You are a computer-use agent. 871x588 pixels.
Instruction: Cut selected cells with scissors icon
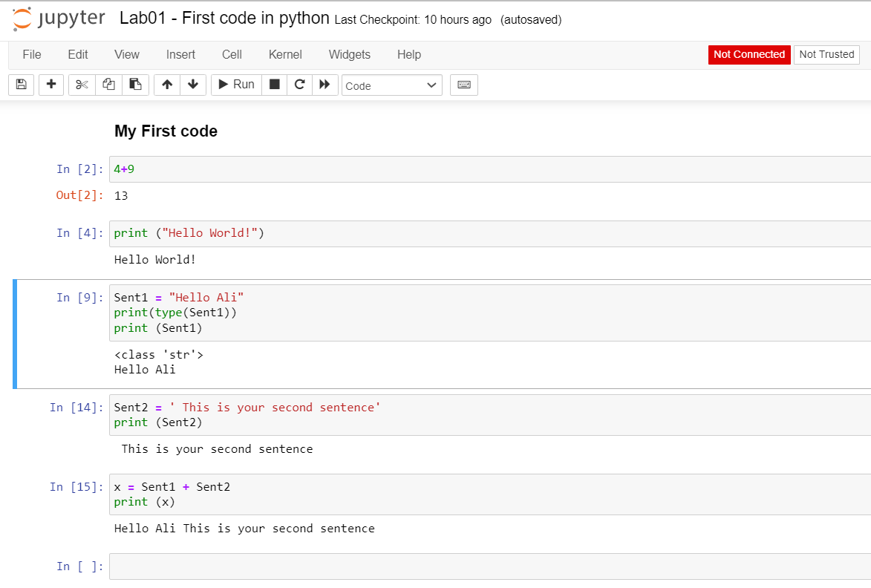(x=82, y=85)
